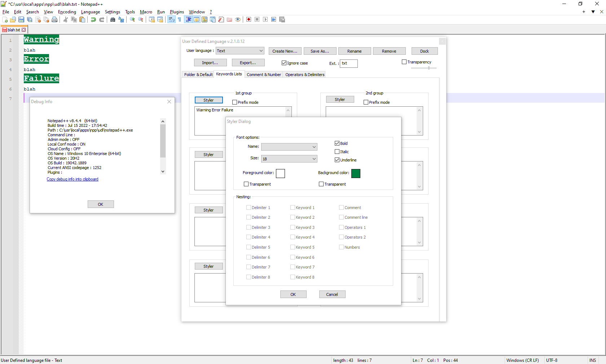The width and height of the screenshot is (606, 364).
Task: Close the Debug Info dialog with X
Action: point(169,102)
